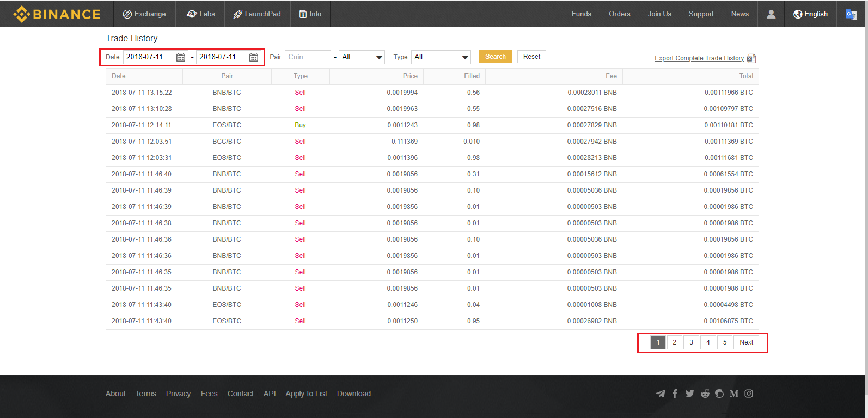Go to page 4

pos(708,342)
